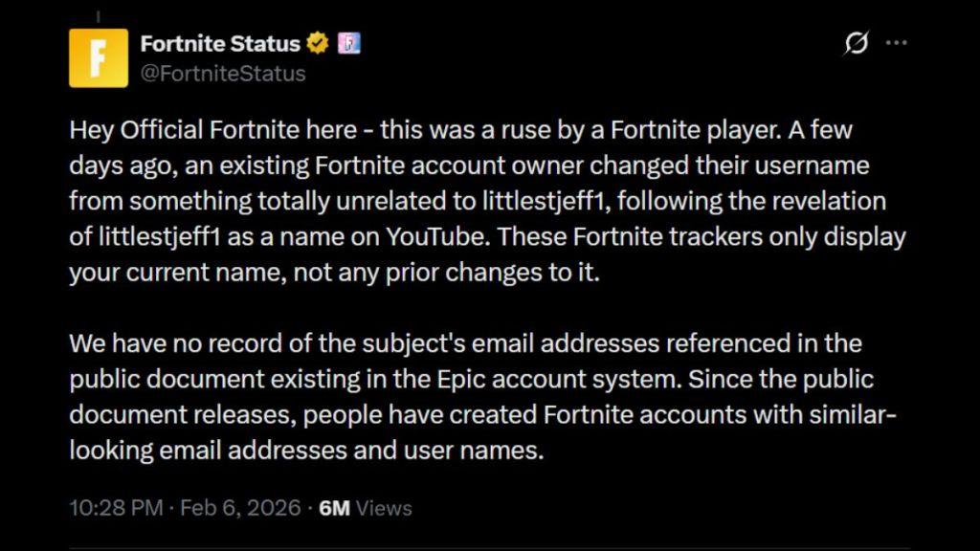Open the three-dot More options menu
Image resolution: width=980 pixels, height=551 pixels.
click(897, 44)
